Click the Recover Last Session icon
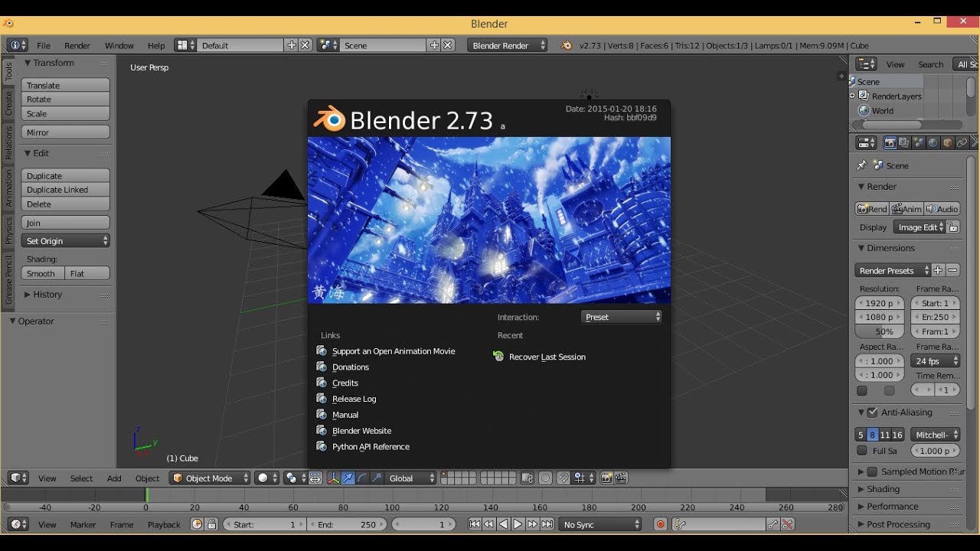Image resolution: width=980 pixels, height=551 pixels. pos(498,357)
